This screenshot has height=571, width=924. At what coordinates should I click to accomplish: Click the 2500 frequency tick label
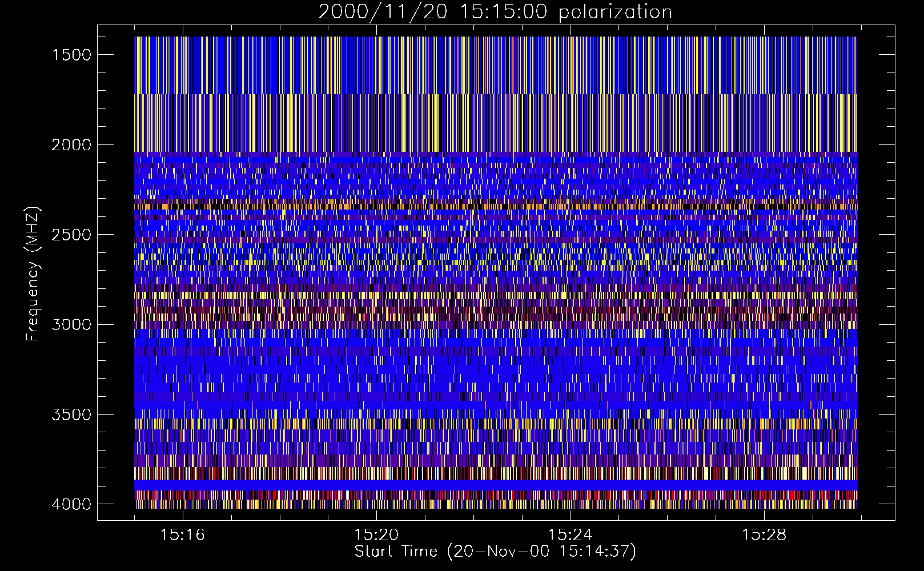coord(71,235)
